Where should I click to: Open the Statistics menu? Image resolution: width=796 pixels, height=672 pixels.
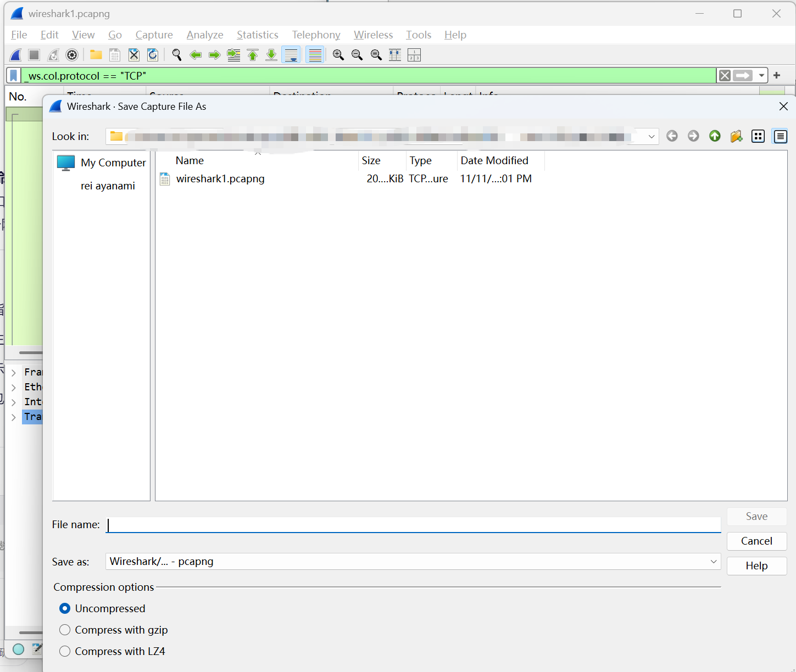click(257, 35)
